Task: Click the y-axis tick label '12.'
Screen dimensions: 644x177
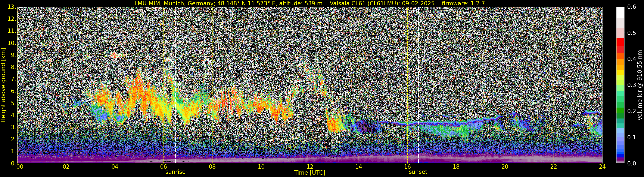Action: pyautogui.click(x=12, y=19)
